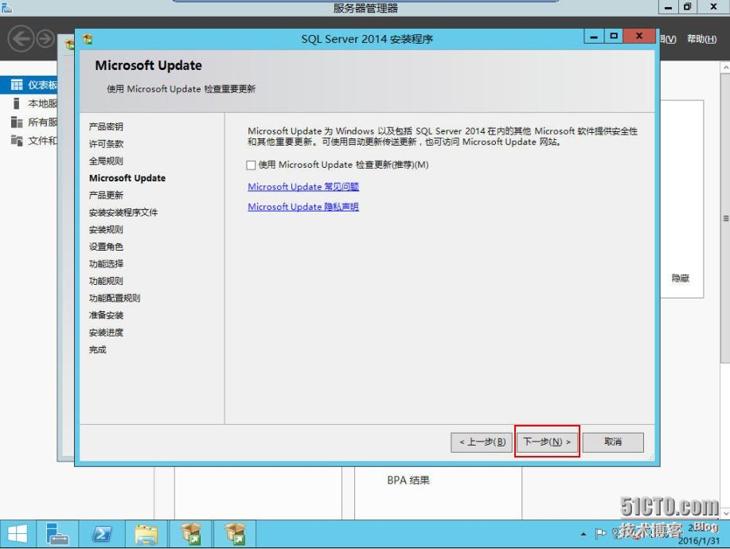Click the taskbar date 2016/1/31
730x549 pixels.
click(699, 541)
